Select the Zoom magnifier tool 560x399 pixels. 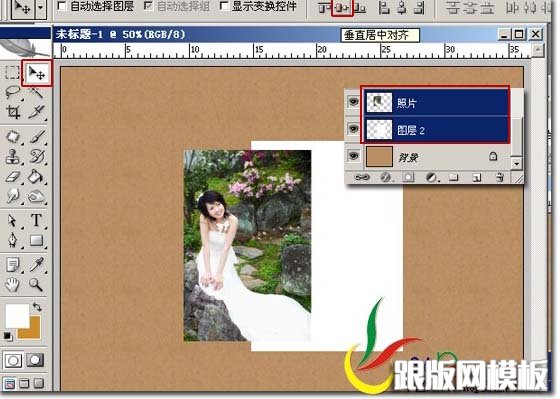[36, 285]
